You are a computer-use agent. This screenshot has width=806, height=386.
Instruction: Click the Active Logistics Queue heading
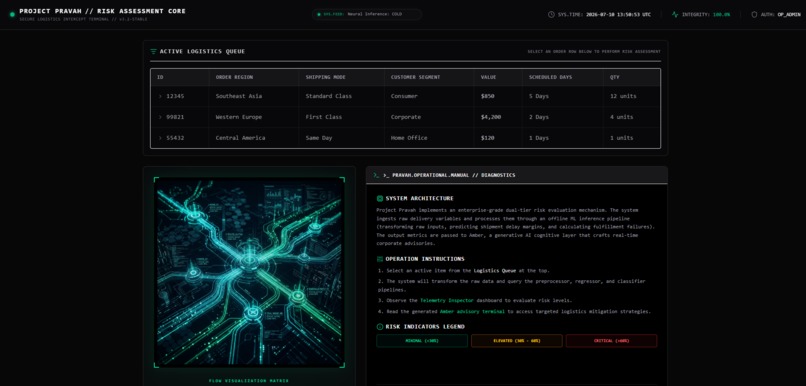202,51
